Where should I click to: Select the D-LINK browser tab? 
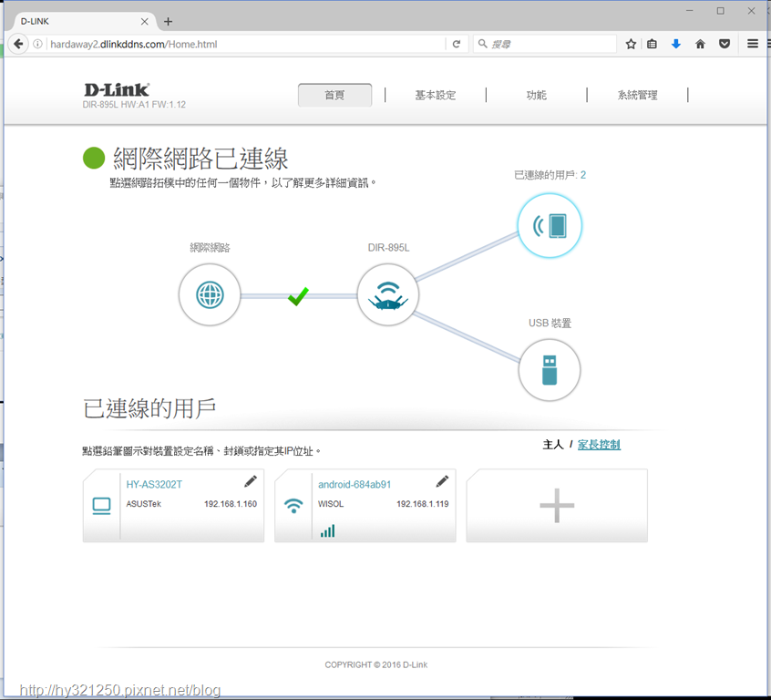tap(84, 21)
